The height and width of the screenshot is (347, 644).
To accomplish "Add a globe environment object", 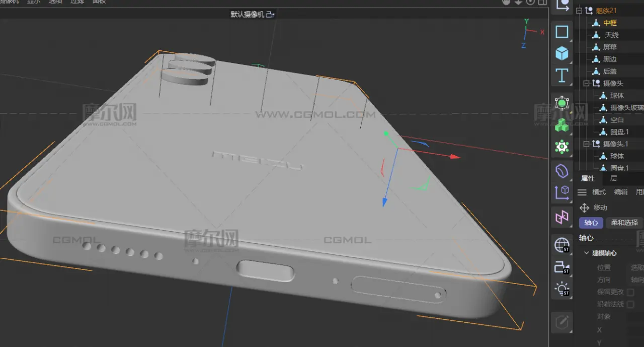I will (561, 245).
